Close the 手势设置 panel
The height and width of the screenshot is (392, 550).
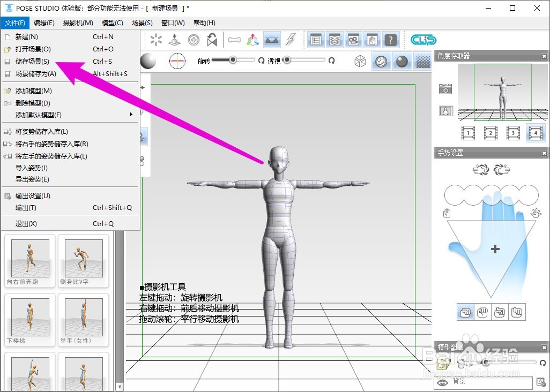[x=544, y=153]
